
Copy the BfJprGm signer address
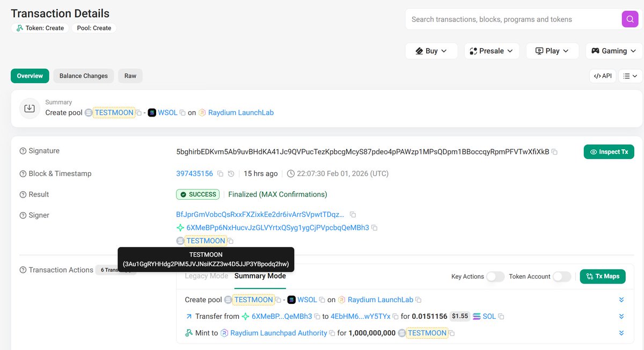click(x=353, y=215)
